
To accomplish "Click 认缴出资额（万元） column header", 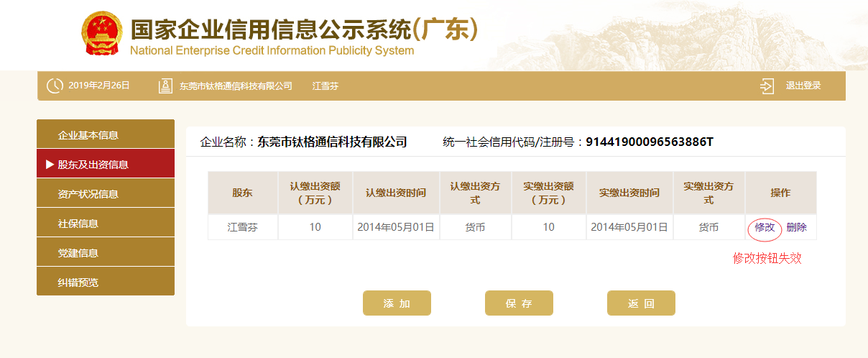I will coord(315,193).
